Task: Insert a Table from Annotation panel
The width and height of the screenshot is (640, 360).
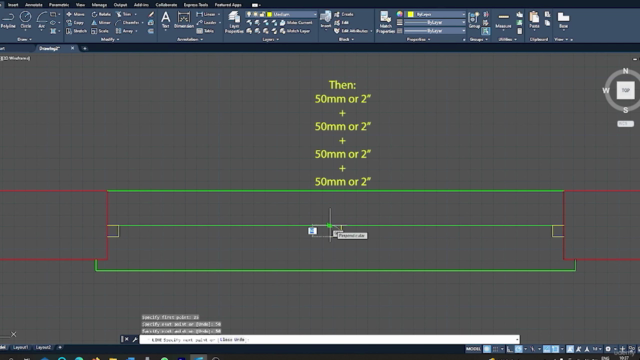Action: pos(205,31)
